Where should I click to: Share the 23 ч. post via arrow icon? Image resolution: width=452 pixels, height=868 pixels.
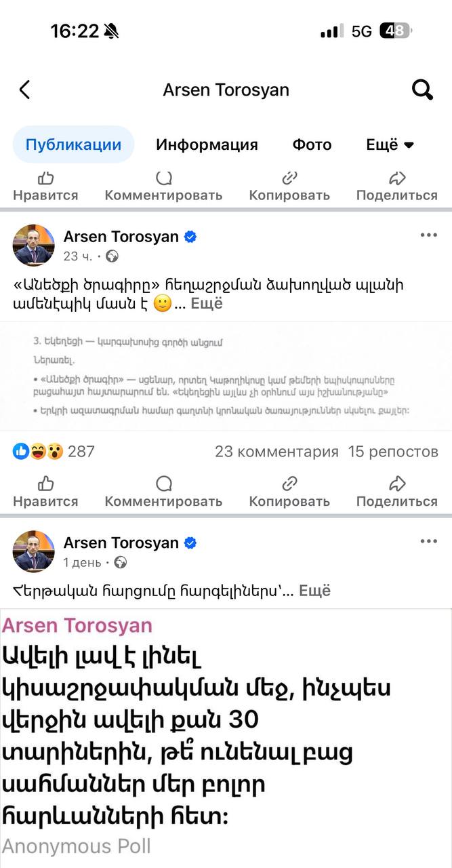pyautogui.click(x=397, y=492)
